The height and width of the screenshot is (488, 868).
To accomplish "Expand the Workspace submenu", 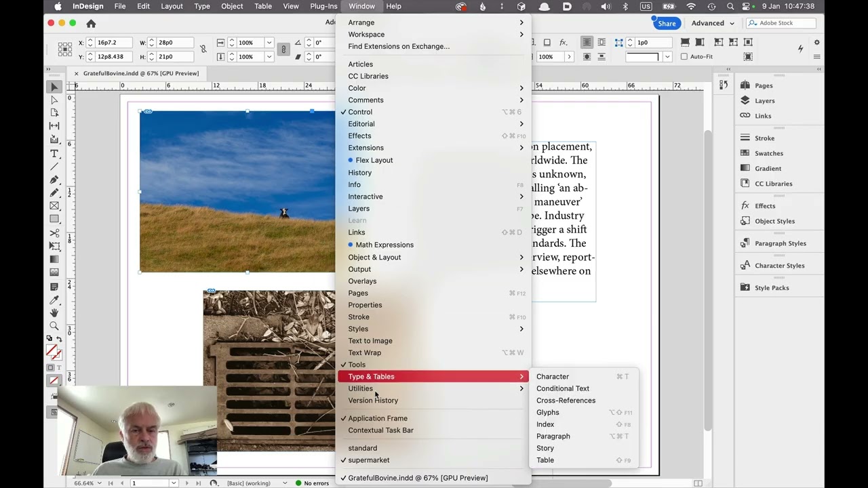I will 434,35.
